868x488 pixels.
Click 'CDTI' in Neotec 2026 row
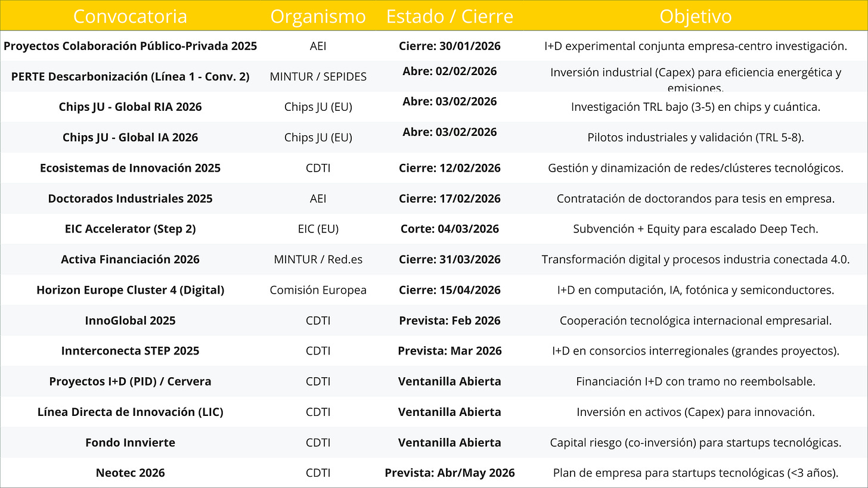pyautogui.click(x=318, y=474)
